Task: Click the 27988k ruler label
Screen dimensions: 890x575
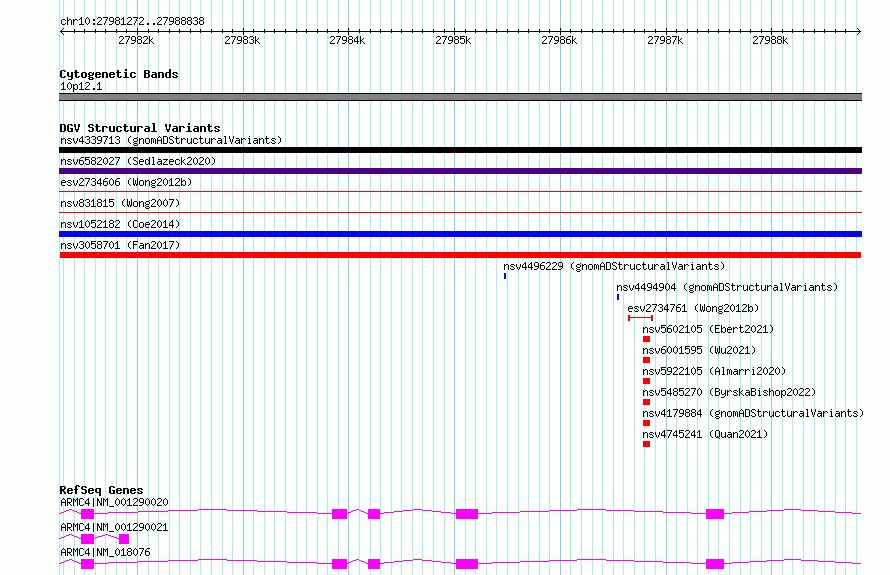Action: point(770,40)
